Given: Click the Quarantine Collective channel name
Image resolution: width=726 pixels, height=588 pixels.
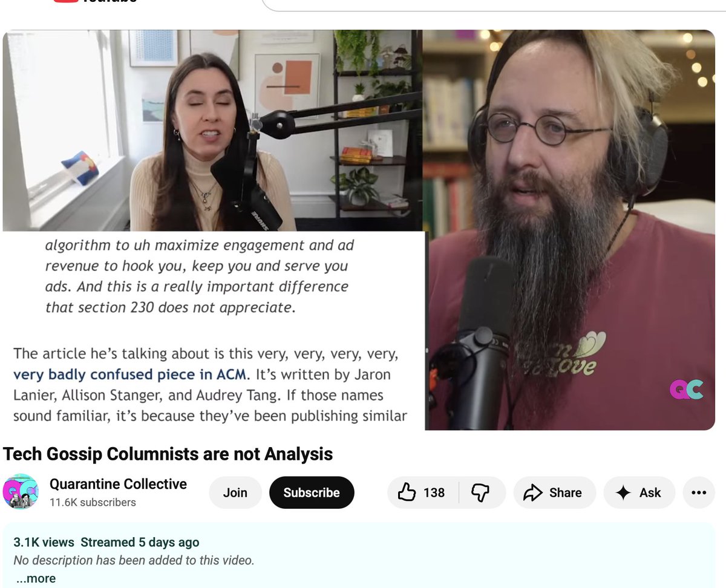Looking at the screenshot, I should (118, 484).
